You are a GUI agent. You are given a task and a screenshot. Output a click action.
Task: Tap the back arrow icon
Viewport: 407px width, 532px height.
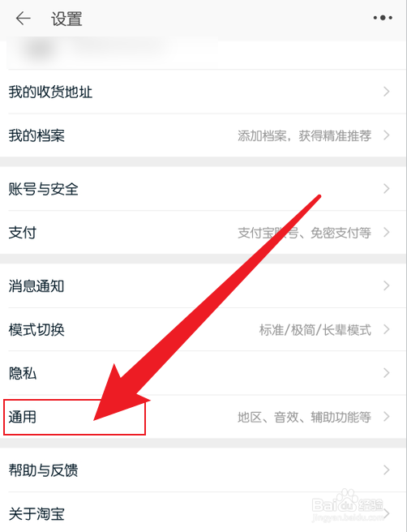[x=23, y=18]
